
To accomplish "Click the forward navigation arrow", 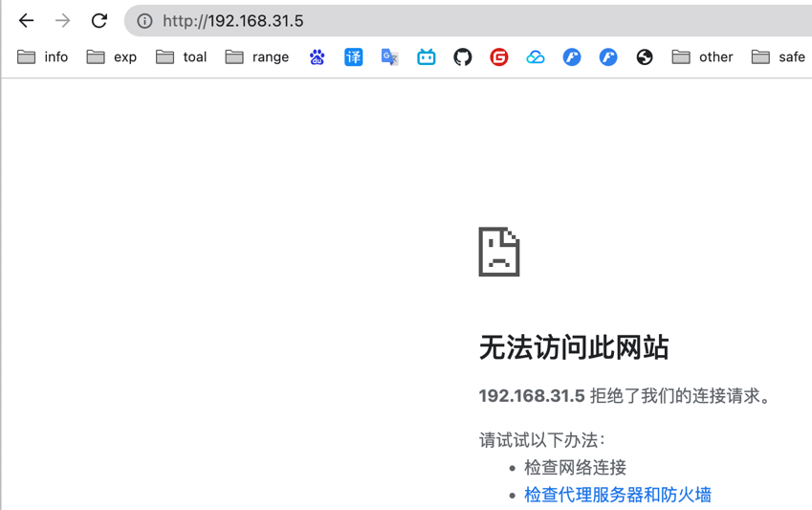I will point(62,20).
